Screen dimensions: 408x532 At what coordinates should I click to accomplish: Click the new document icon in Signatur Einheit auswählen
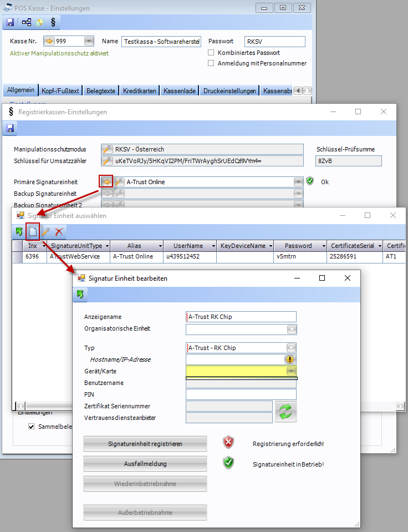coord(33,231)
